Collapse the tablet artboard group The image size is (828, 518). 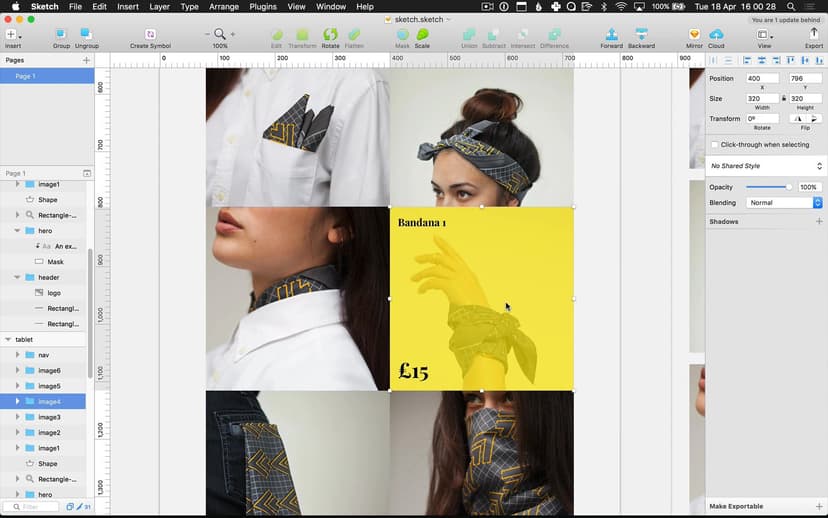(8, 340)
